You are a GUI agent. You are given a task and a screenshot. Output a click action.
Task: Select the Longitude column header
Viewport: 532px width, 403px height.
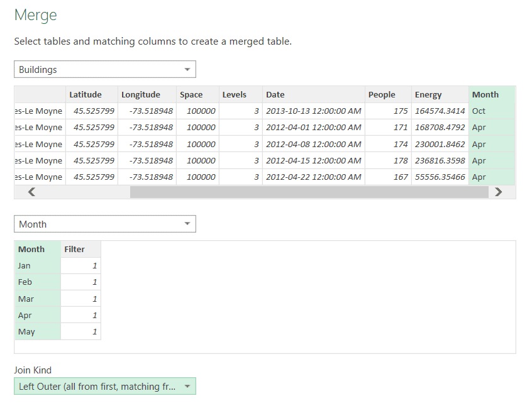(x=147, y=95)
